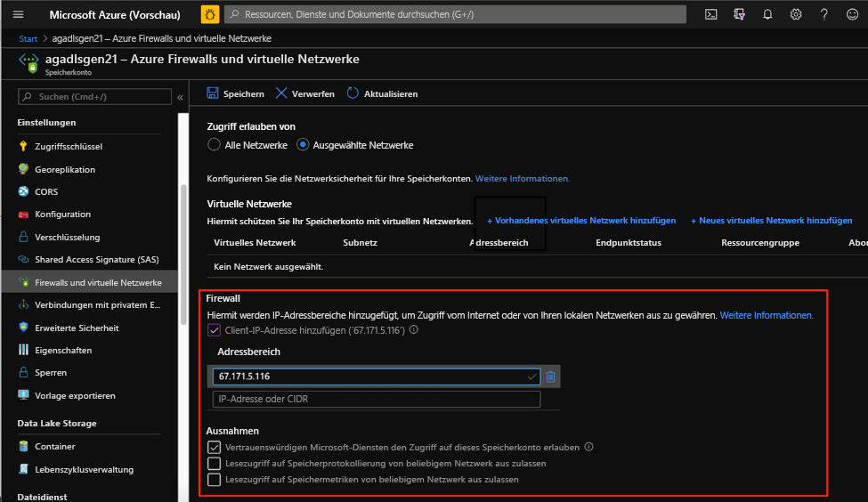The width and height of the screenshot is (868, 502).
Task: Click Subnetz column header
Action: coord(360,242)
